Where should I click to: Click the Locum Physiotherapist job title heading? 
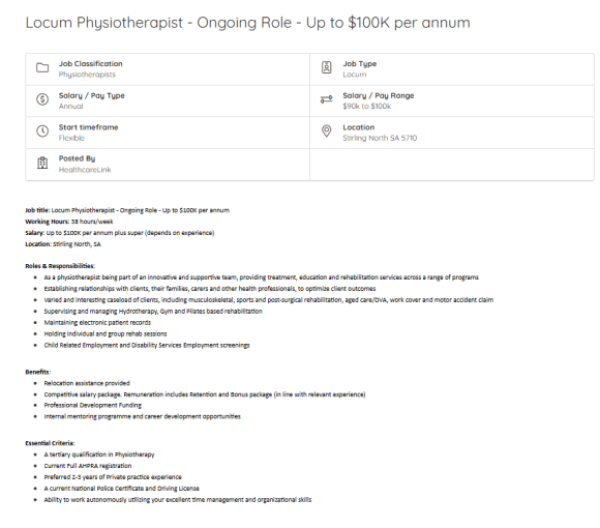[248, 23]
